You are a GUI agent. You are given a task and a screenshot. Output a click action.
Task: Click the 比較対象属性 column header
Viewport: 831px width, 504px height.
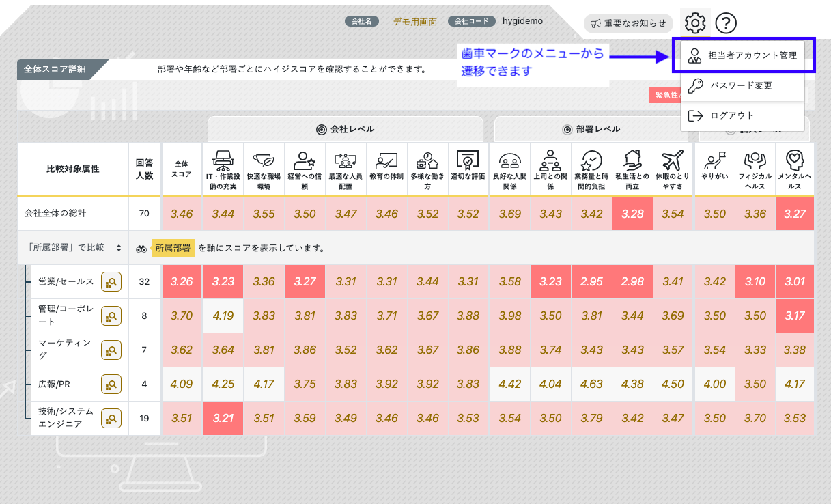73,169
